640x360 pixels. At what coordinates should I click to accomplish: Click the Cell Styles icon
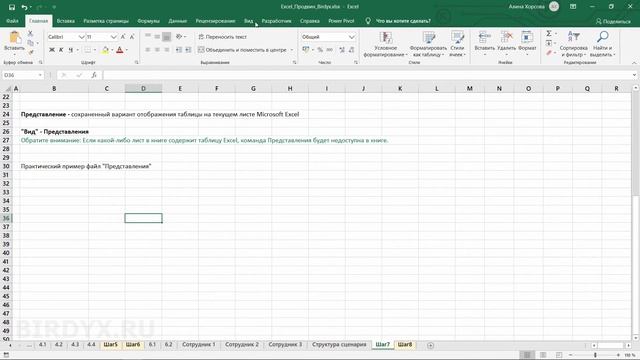pyautogui.click(x=457, y=38)
